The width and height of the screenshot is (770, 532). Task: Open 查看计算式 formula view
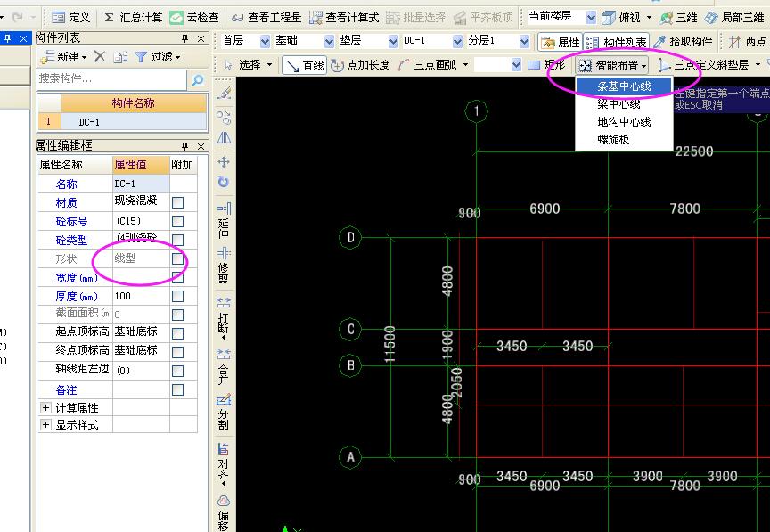(x=344, y=18)
